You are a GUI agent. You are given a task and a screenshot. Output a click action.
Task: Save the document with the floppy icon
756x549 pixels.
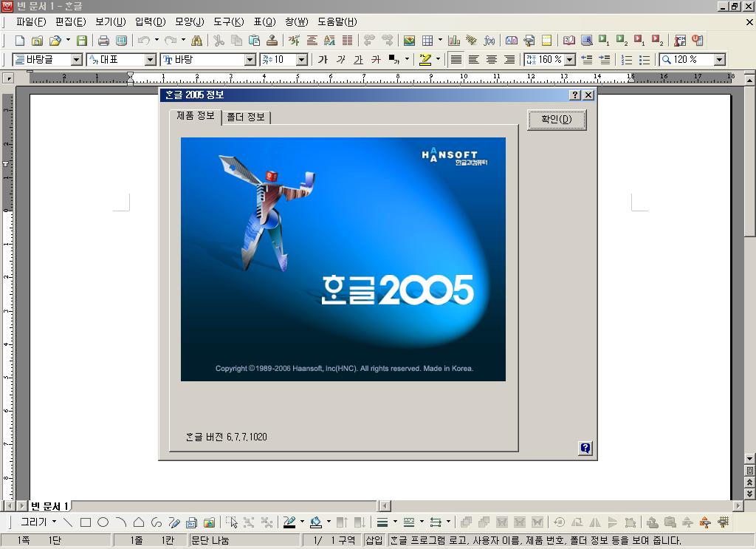tap(82, 41)
